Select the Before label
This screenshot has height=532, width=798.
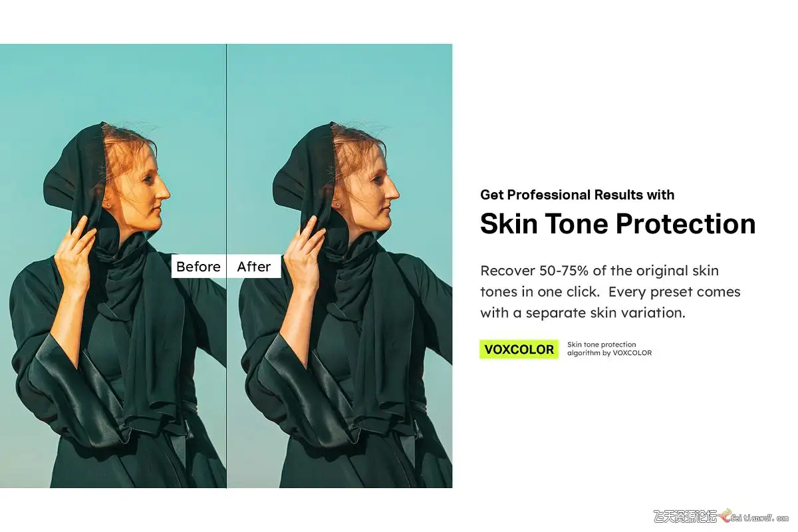point(198,267)
